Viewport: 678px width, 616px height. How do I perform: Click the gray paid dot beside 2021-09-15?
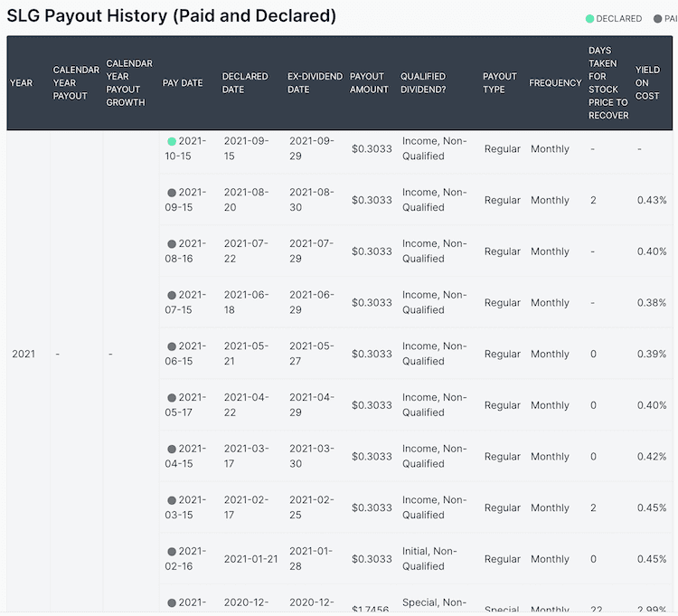pos(172,193)
